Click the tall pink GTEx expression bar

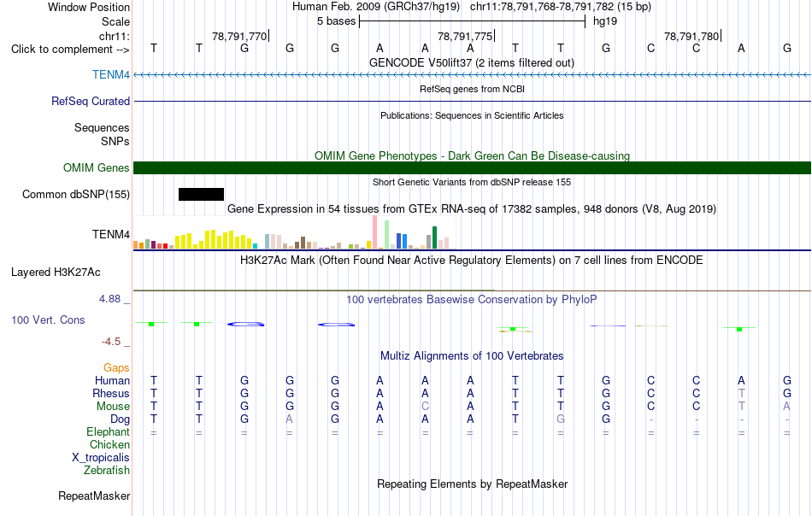pos(375,232)
